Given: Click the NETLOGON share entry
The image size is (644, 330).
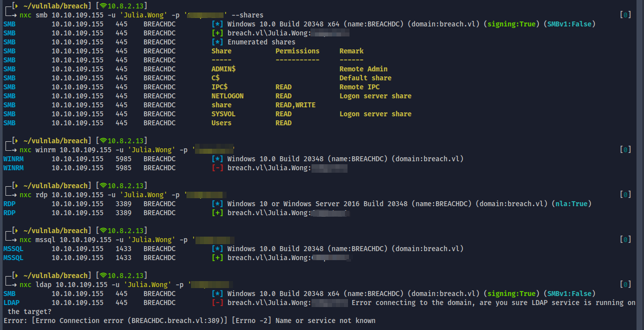Looking at the screenshot, I should click(227, 96).
